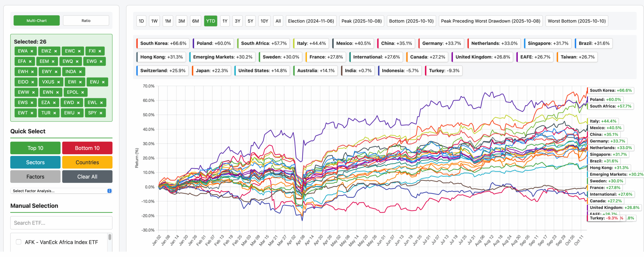Click the x on the EPOL chip
644x257 pixels.
coord(83,92)
